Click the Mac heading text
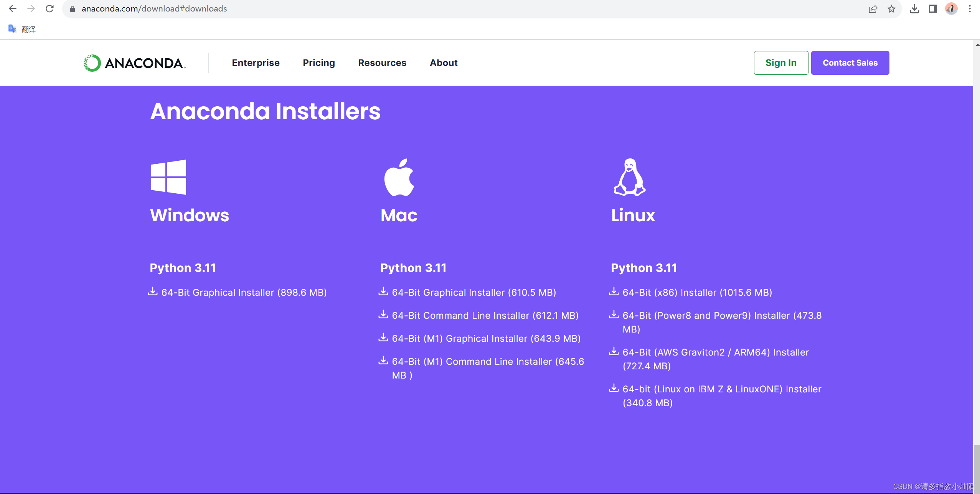Viewport: 980px width, 494px height. (x=399, y=215)
